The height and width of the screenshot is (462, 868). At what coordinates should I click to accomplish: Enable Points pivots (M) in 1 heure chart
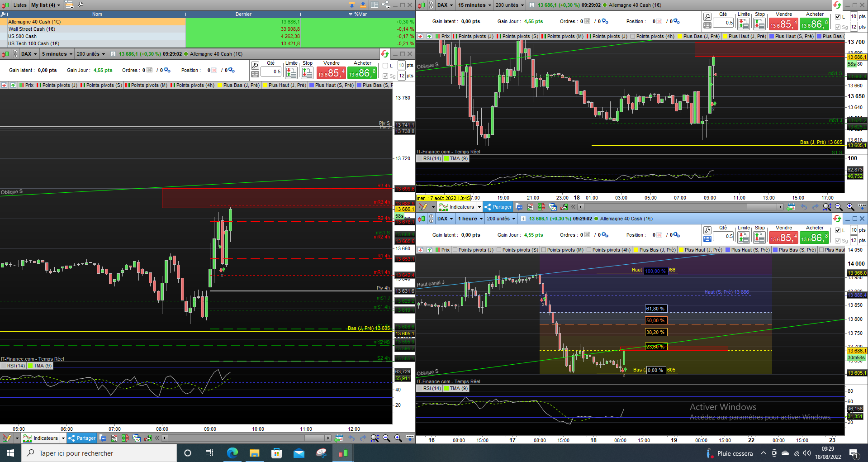544,250
